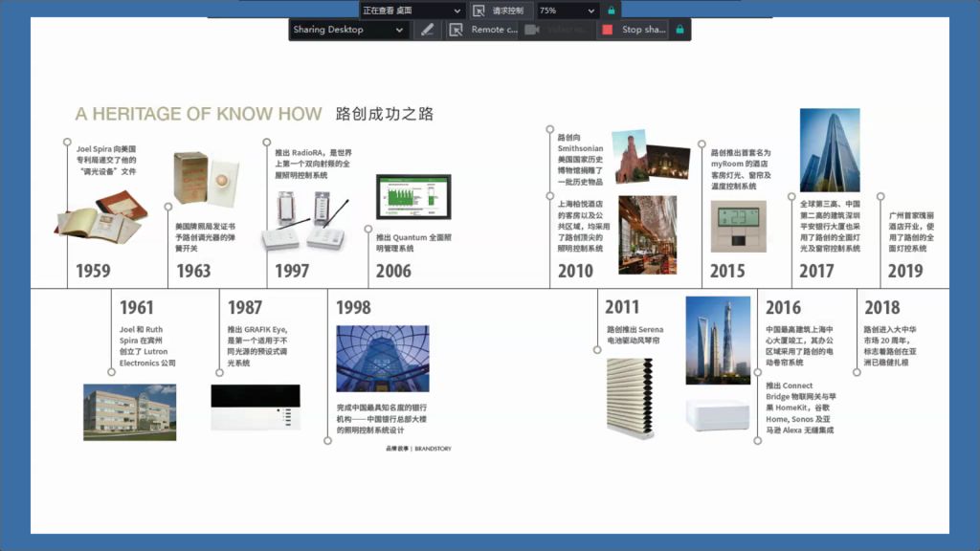980x551 pixels.
Task: Click the Joel Spira patent text above 1959
Action: point(106,160)
